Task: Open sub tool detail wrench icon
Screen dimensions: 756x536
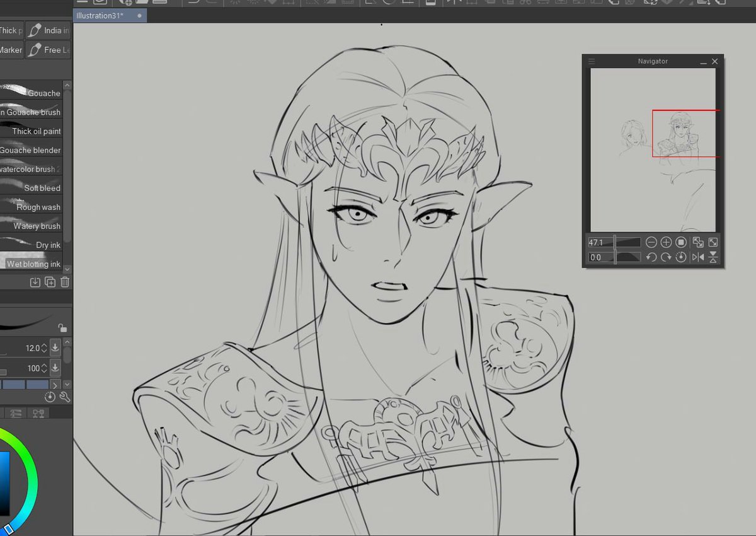Action: point(64,397)
